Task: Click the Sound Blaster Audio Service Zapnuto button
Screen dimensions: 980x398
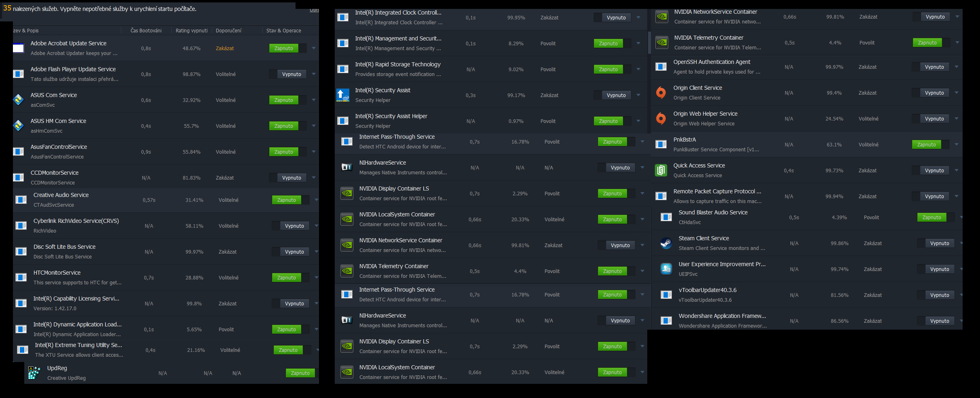Action: point(932,217)
